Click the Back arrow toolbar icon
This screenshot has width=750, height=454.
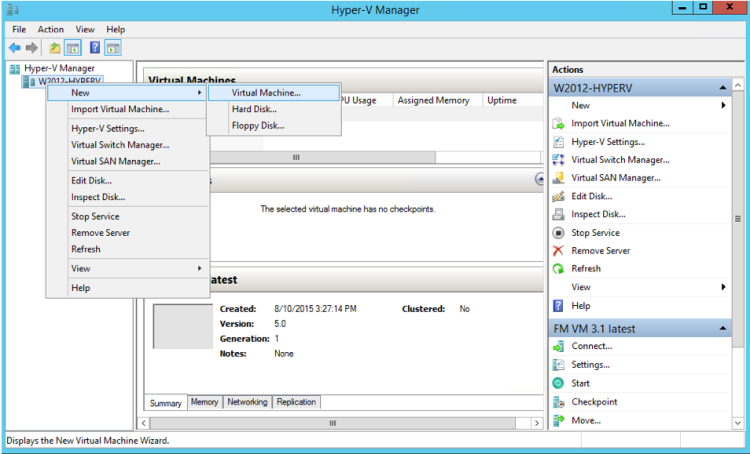(15, 48)
